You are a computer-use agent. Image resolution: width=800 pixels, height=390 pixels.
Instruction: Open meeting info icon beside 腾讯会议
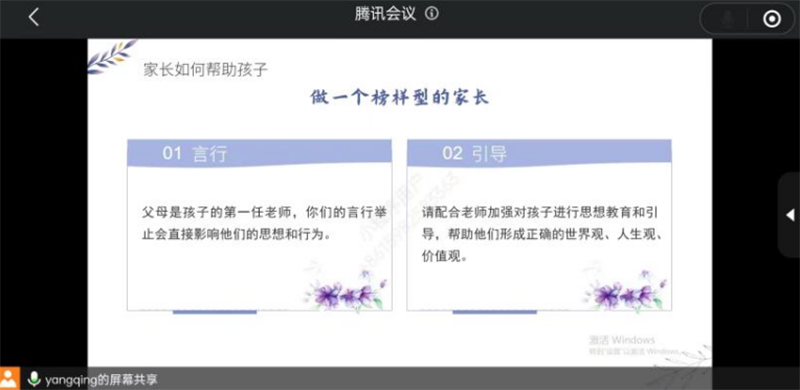pyautogui.click(x=432, y=14)
